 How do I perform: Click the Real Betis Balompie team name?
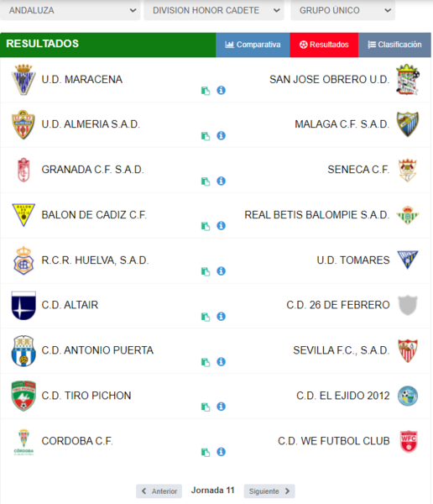[x=317, y=215]
